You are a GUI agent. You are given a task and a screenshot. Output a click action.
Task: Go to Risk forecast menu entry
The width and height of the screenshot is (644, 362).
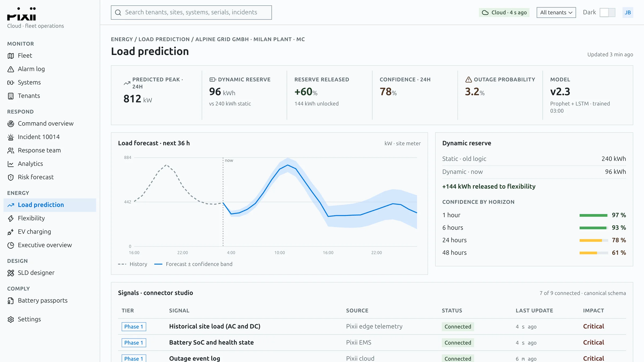coord(50,177)
